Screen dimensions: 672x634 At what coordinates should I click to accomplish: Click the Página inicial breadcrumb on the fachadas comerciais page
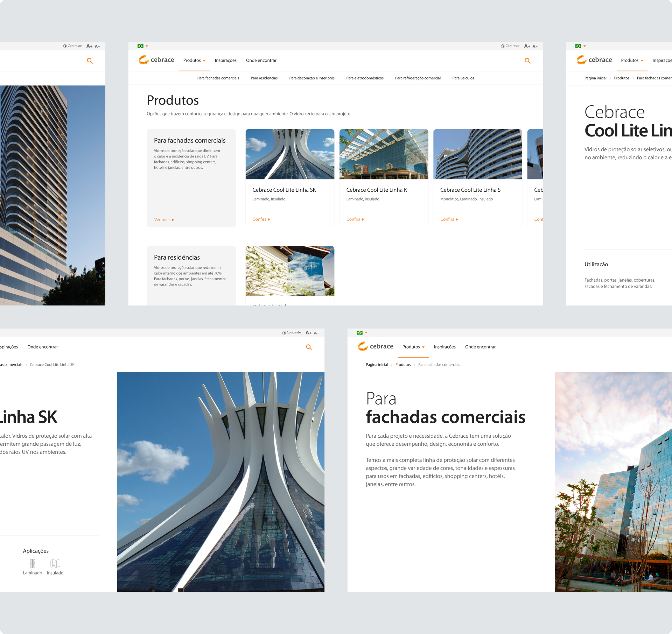[x=377, y=365]
